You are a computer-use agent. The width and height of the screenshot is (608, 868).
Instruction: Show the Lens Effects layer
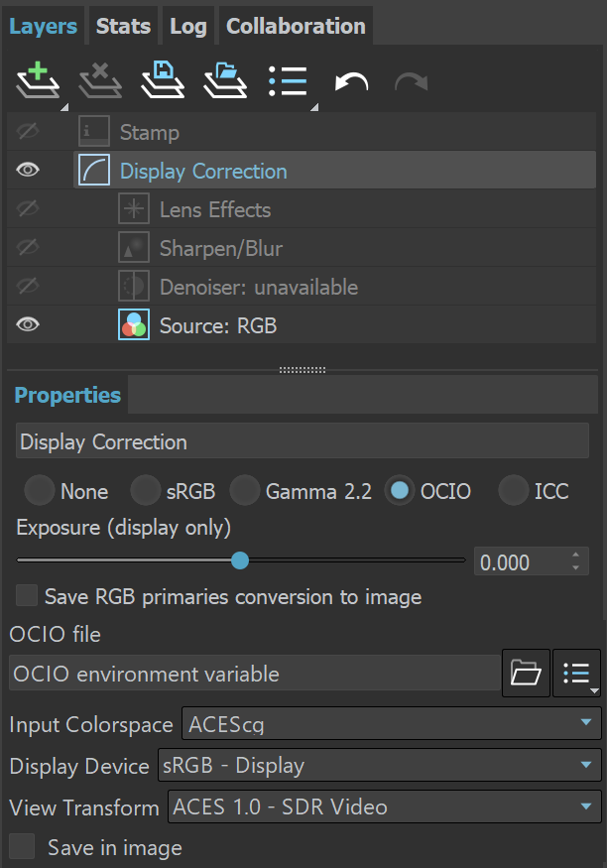point(28,209)
